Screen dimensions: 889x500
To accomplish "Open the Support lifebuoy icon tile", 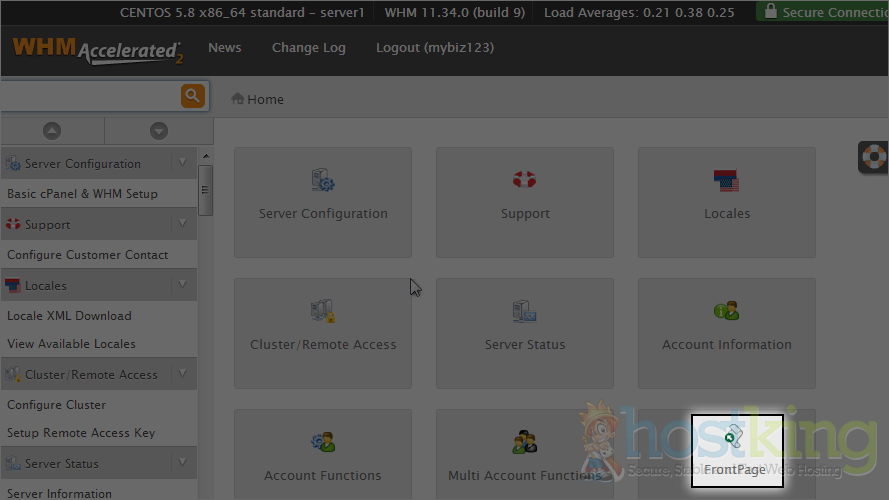I will point(525,202).
